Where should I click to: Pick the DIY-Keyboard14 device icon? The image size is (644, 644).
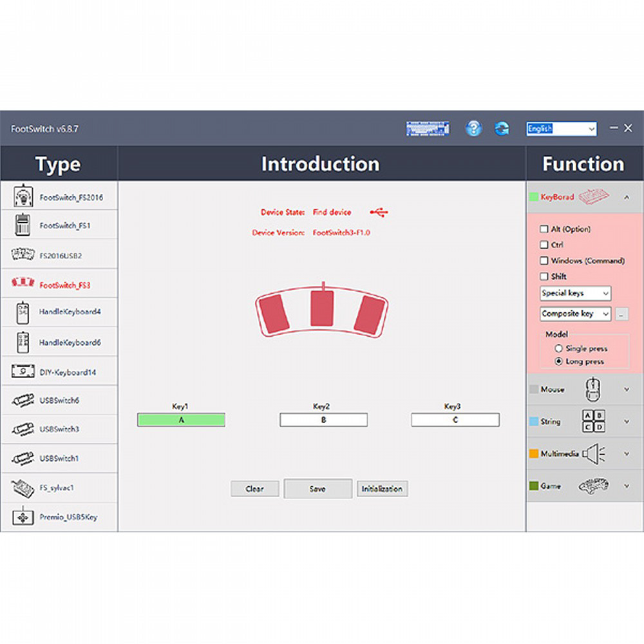pyautogui.click(x=23, y=372)
